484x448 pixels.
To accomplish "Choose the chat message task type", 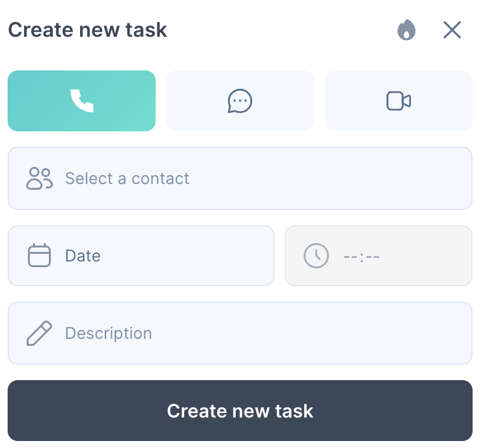I will point(240,101).
